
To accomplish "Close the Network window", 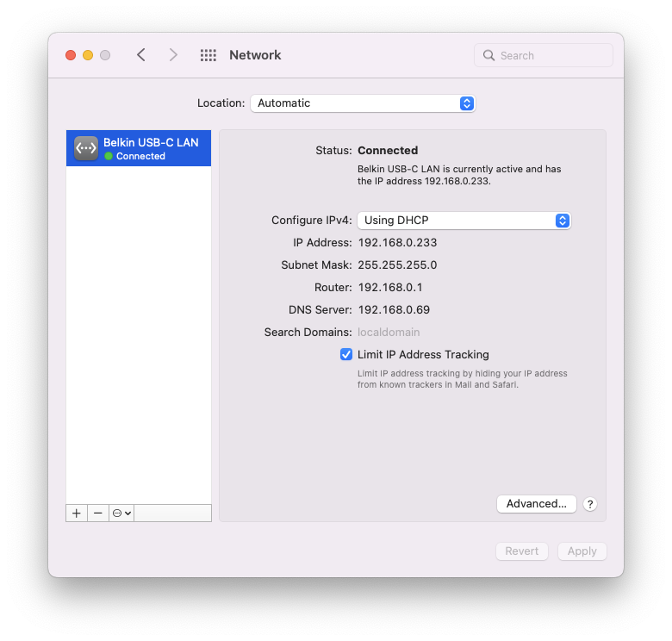I will (71, 55).
